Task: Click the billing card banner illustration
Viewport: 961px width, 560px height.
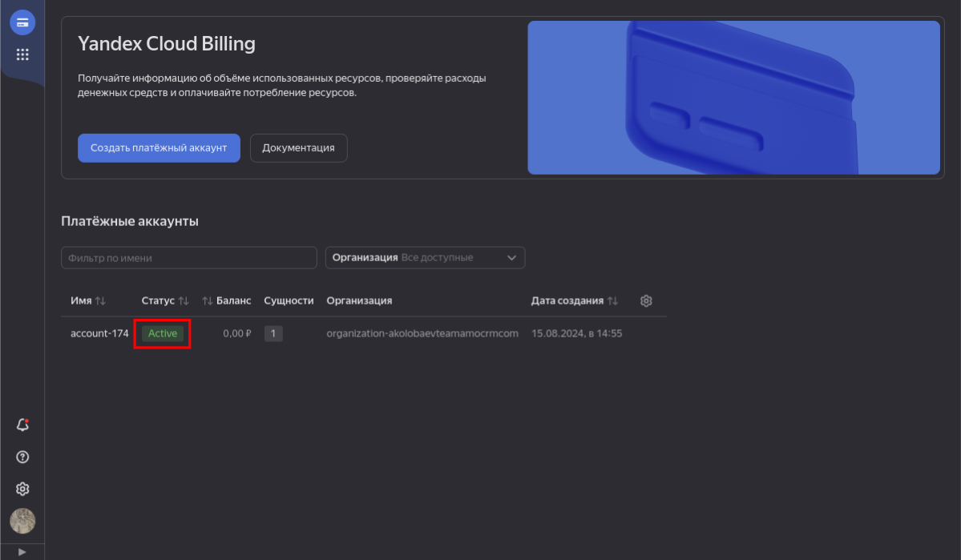Action: (x=733, y=98)
